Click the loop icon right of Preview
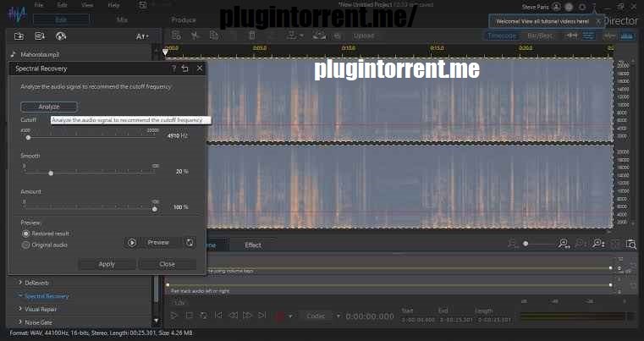 (x=190, y=243)
